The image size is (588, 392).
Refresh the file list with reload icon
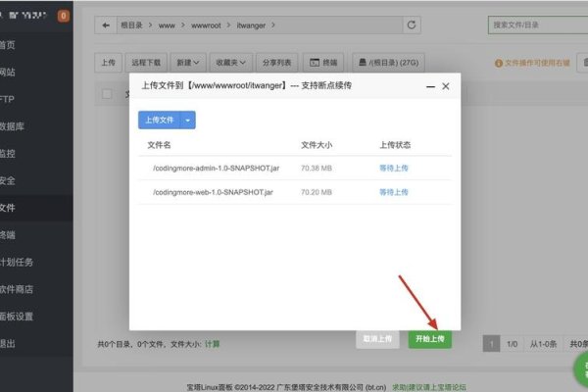tap(412, 25)
